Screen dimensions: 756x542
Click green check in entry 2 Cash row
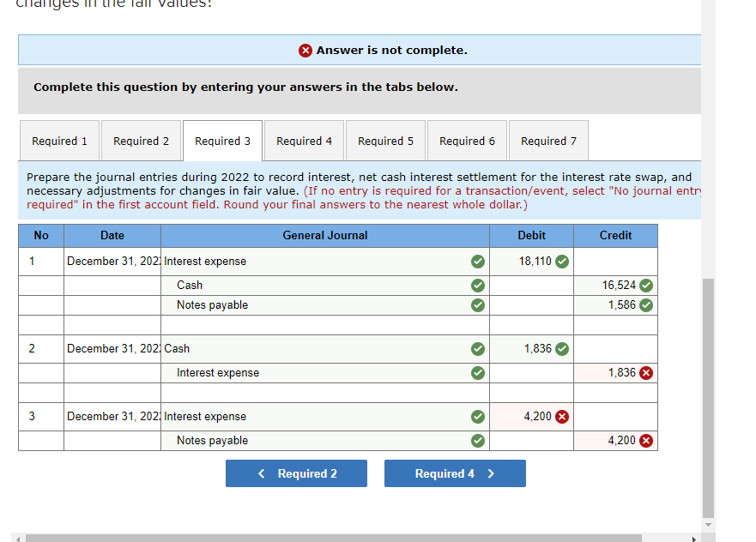point(478,348)
